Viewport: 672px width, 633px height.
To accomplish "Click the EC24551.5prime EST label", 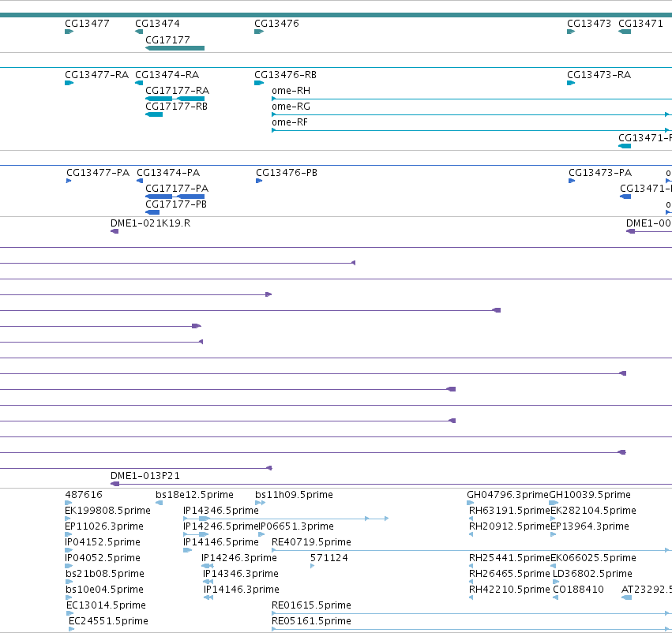I will (108, 621).
